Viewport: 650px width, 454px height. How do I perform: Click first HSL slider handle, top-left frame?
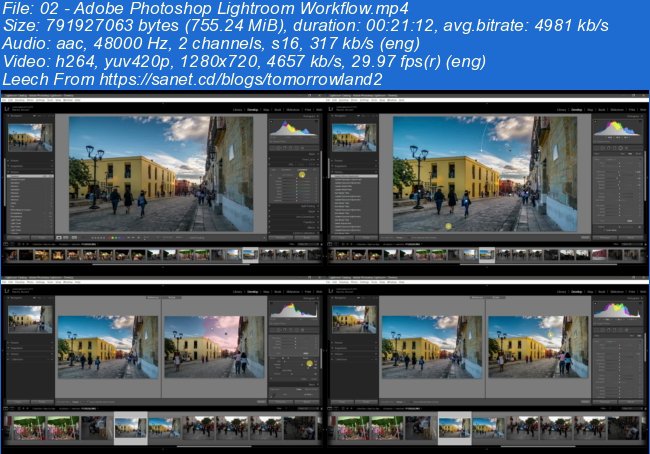pos(297,178)
